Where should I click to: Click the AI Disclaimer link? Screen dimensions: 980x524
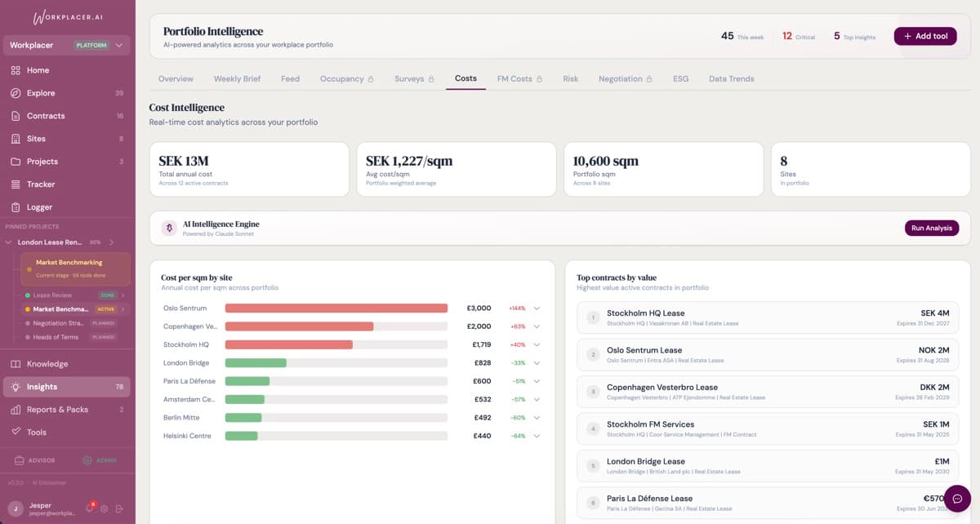51,483
